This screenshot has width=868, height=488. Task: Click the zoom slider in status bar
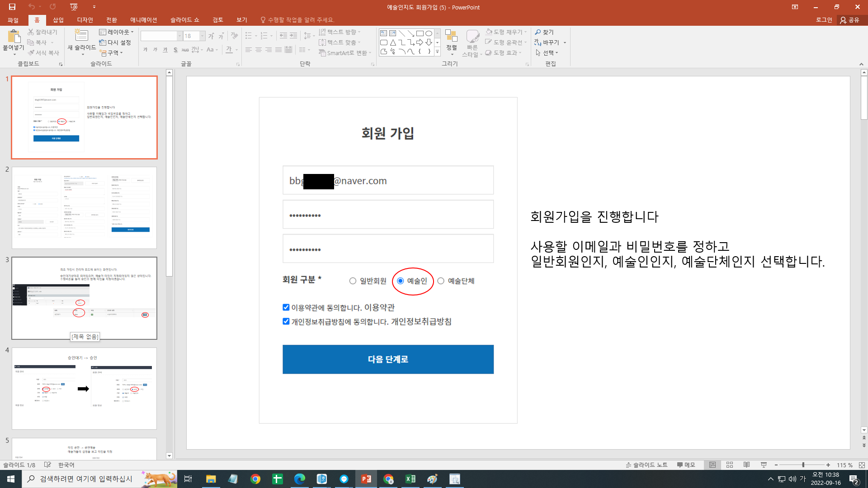click(803, 465)
